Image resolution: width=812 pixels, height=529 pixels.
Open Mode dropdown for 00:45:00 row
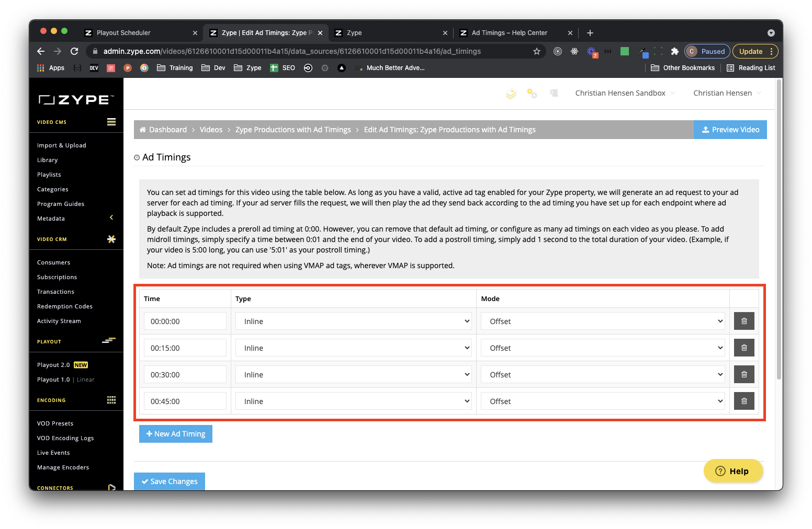[x=603, y=401]
